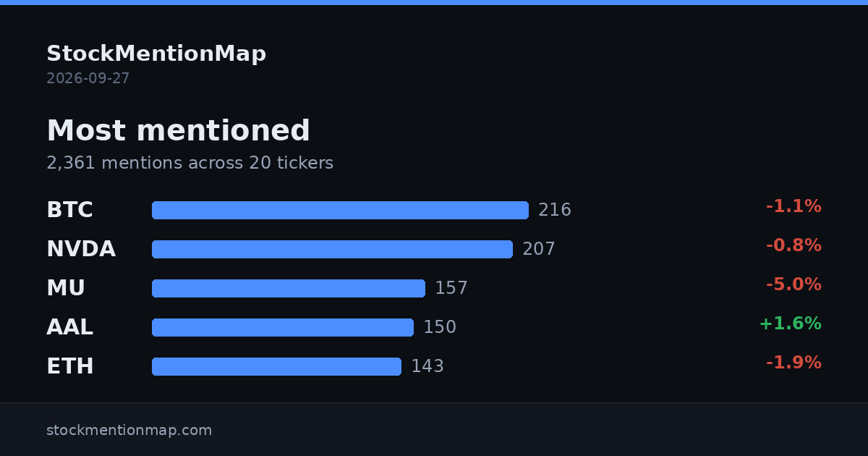Open the MU ticker label
868x456 pixels.
(66, 288)
